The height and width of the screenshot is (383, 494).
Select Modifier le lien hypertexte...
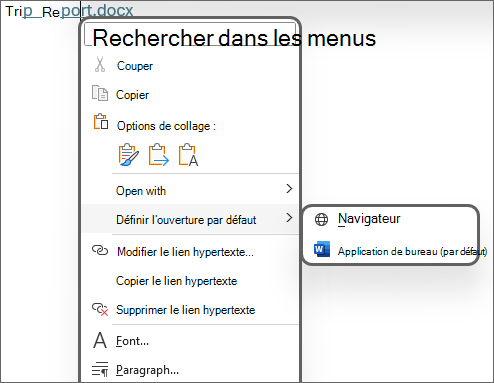point(190,251)
